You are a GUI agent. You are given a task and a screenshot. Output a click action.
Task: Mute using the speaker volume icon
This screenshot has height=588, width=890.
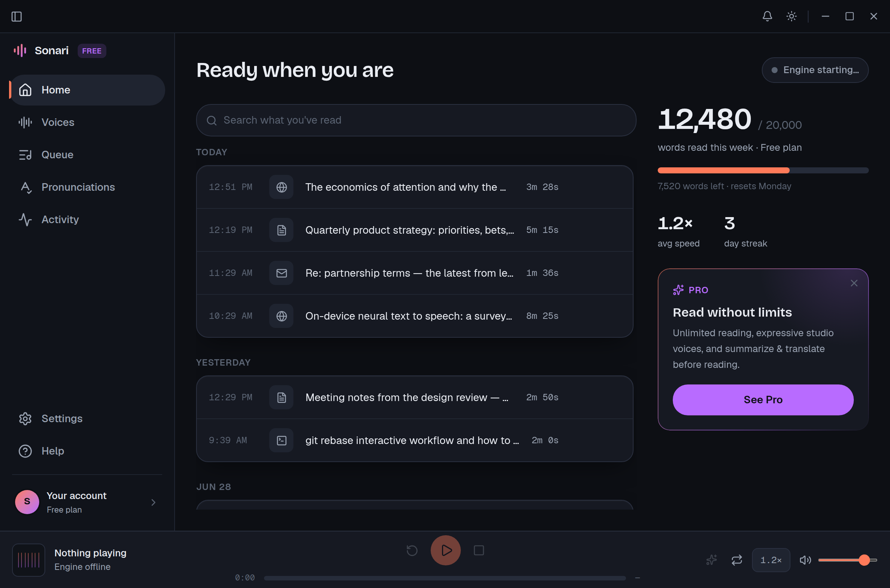click(805, 560)
